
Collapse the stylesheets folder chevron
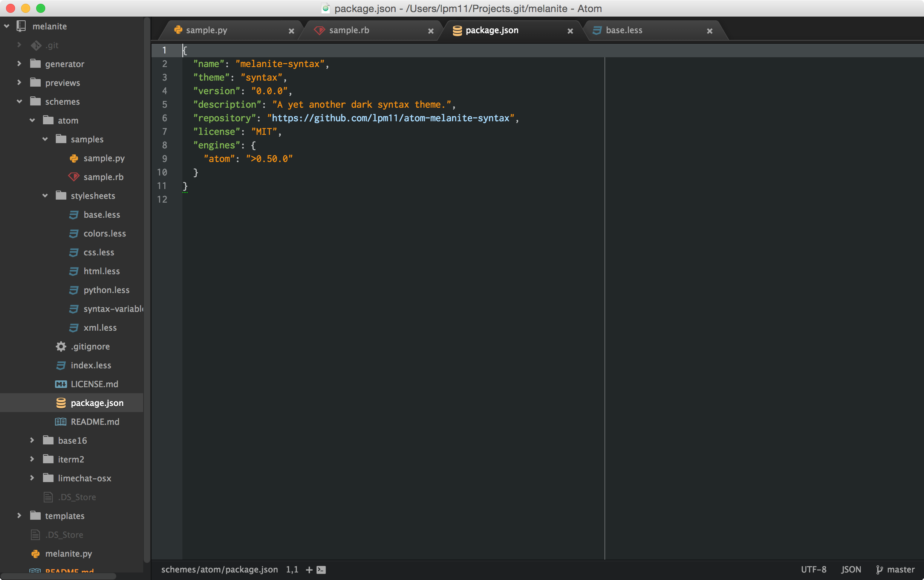(x=45, y=195)
